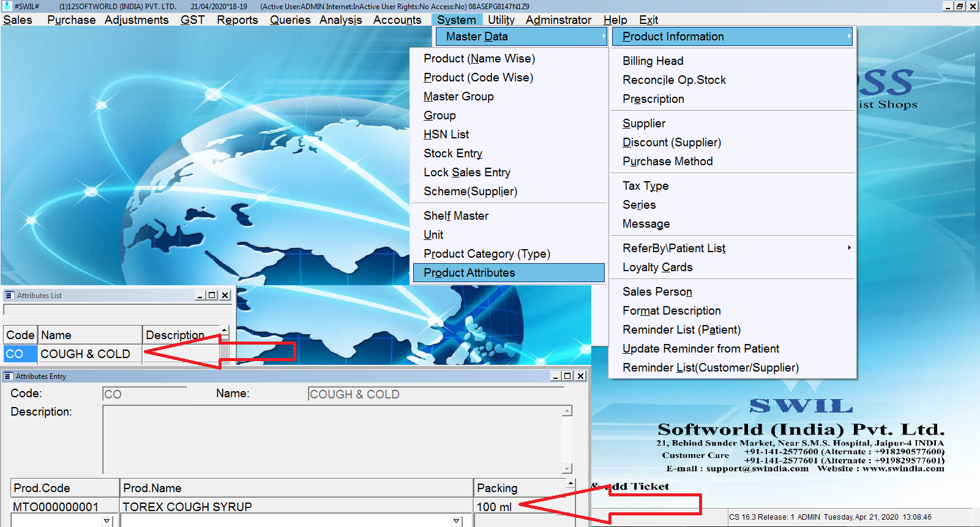
Task: Select the CO code cell in Attributes List
Action: tap(20, 354)
